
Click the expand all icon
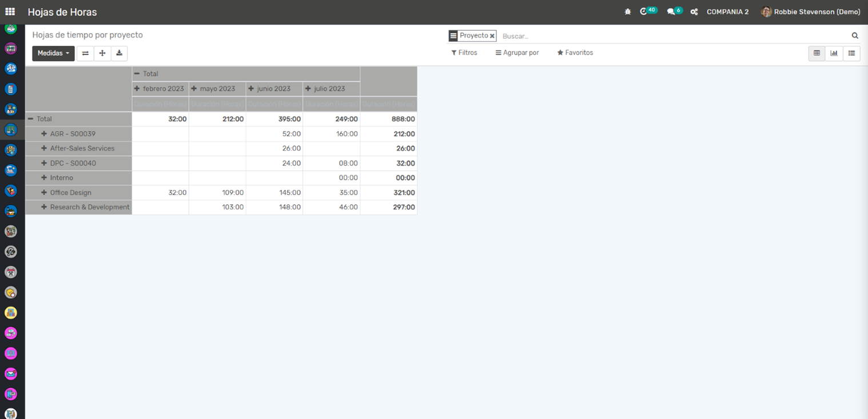tap(102, 53)
